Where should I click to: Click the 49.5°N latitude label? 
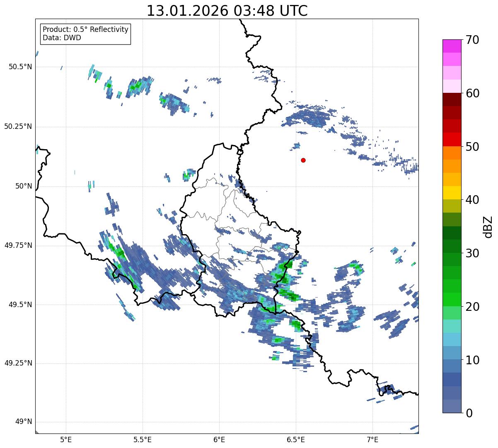coord(20,305)
